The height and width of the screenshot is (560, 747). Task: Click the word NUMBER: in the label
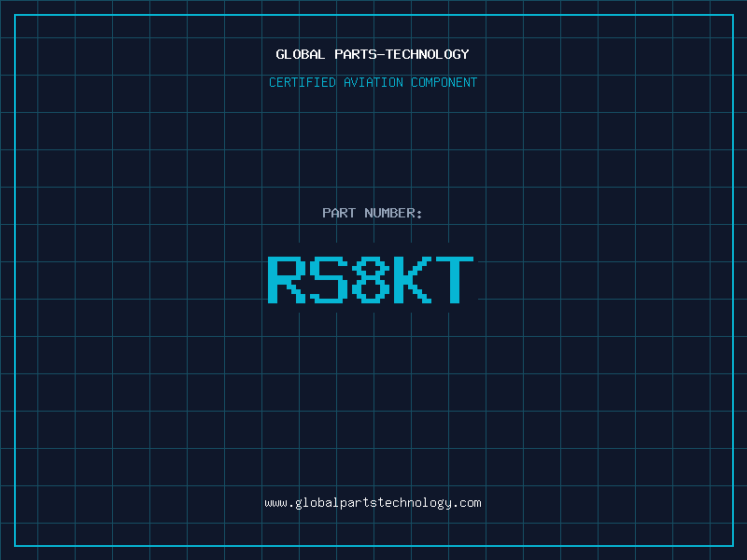click(x=393, y=213)
